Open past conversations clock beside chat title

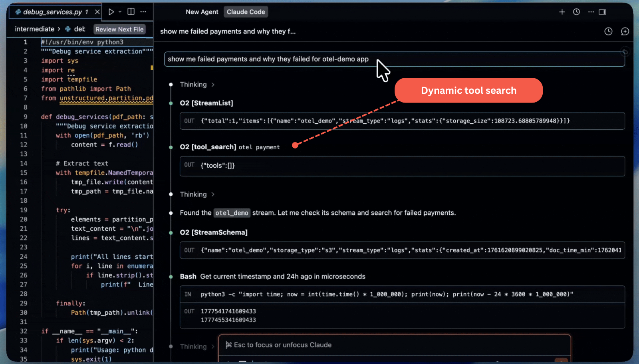608,31
